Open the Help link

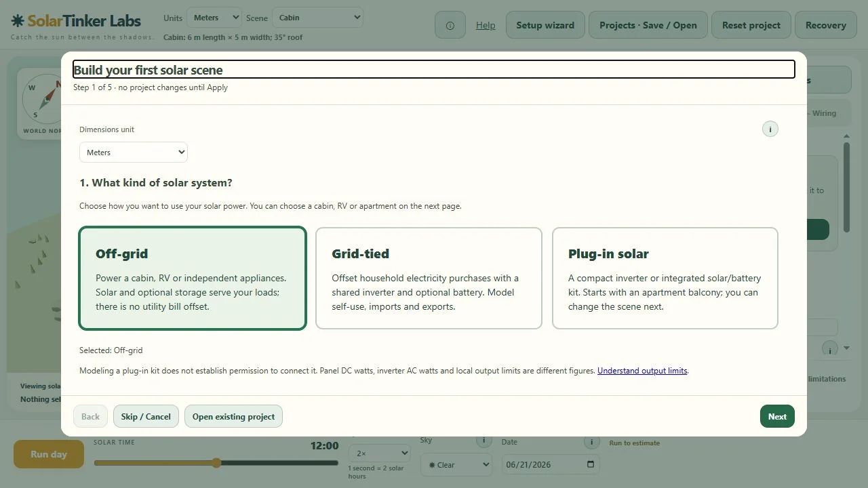coord(486,25)
